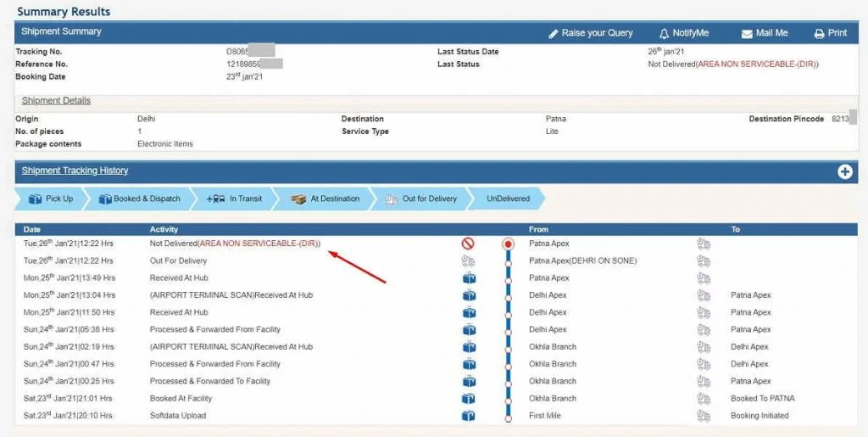Select the At Destination stage step
The width and height of the screenshot is (868, 437).
[x=324, y=199]
